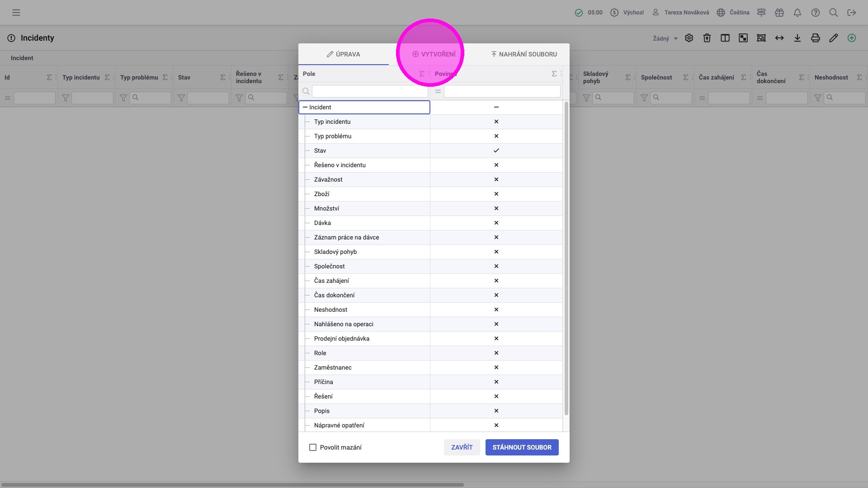Image resolution: width=868 pixels, height=488 pixels.
Task: Click the print icon in the toolbar
Action: click(x=816, y=38)
